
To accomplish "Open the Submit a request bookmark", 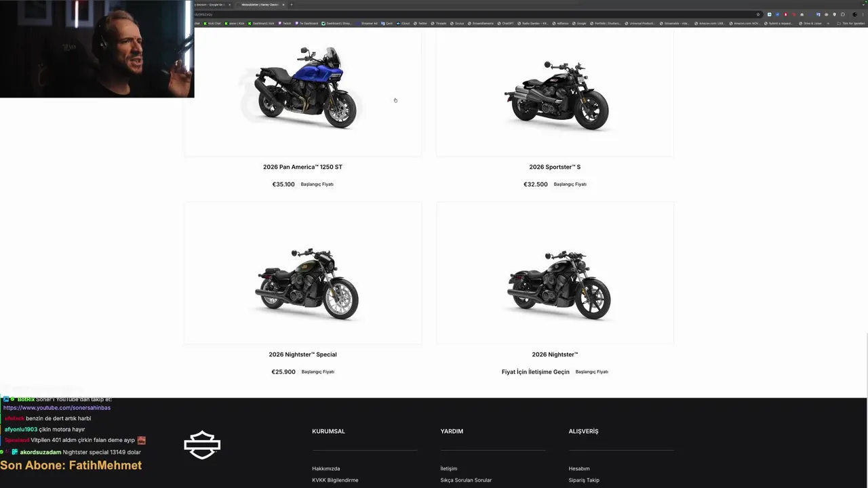I will coord(778,23).
